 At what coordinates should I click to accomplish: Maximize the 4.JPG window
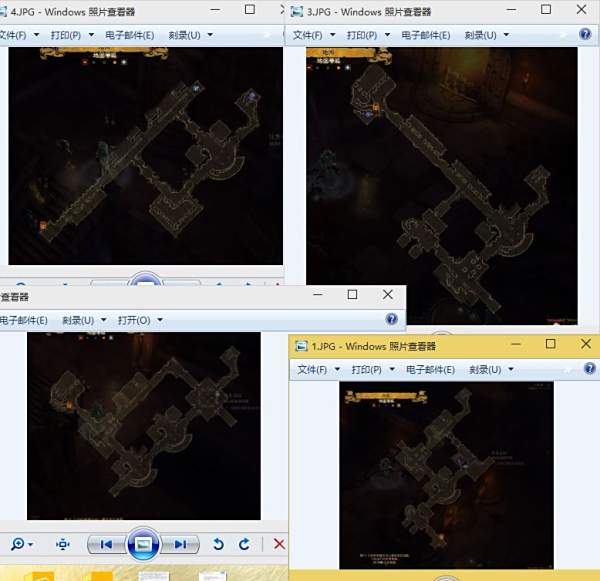point(250,10)
